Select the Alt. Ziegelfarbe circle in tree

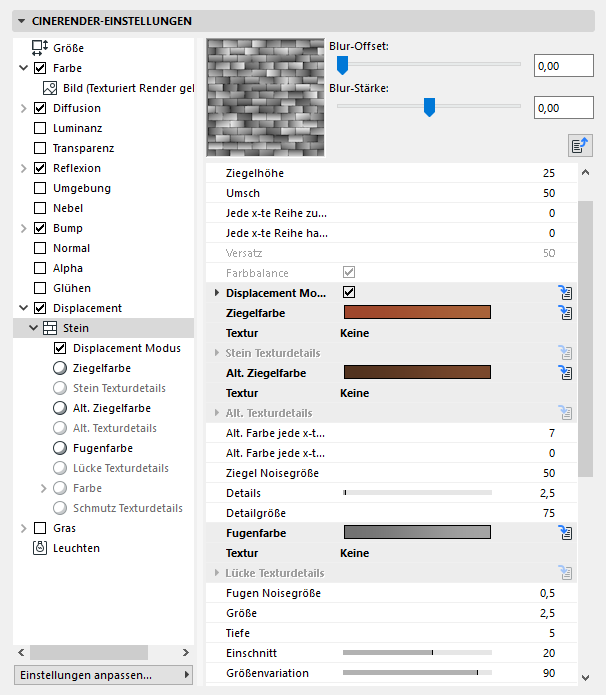pos(60,408)
